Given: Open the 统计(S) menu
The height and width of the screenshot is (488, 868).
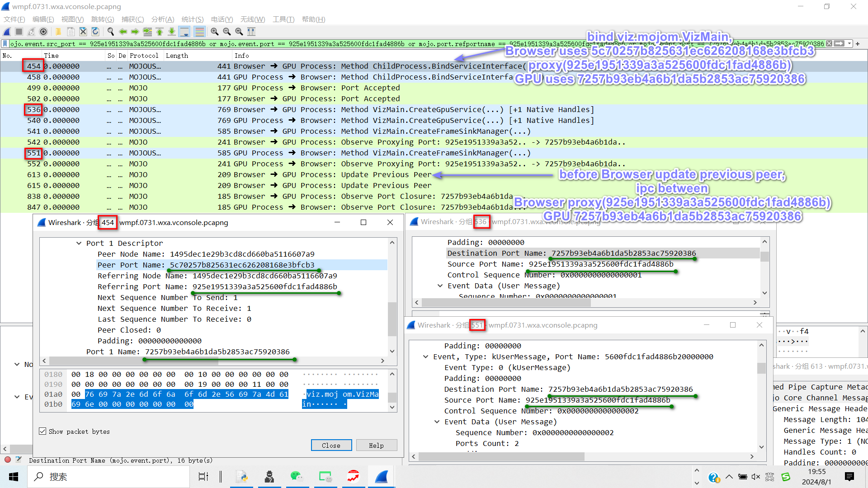Looking at the screenshot, I should pos(192,19).
